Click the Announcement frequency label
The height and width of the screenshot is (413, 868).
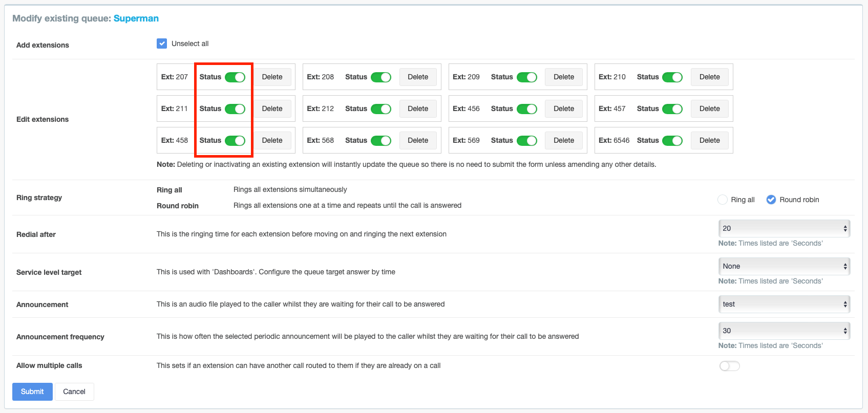(60, 337)
